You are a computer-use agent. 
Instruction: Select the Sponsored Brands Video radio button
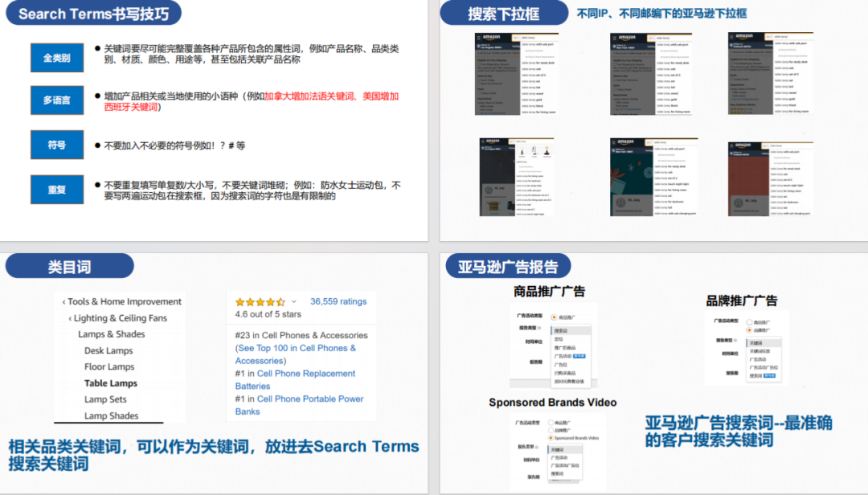(551, 438)
